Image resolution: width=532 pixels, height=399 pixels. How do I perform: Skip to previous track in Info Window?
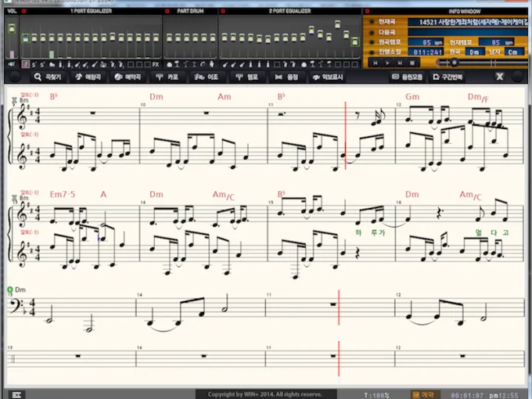tap(376, 63)
